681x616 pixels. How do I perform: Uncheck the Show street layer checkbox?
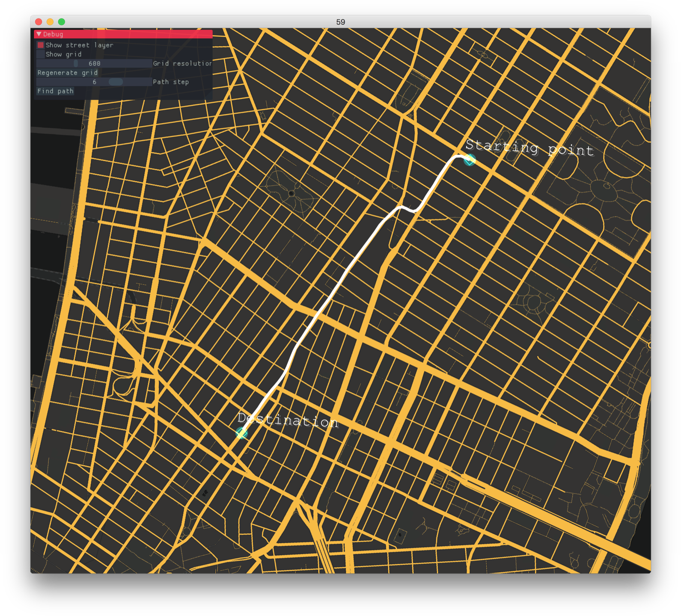coord(41,45)
